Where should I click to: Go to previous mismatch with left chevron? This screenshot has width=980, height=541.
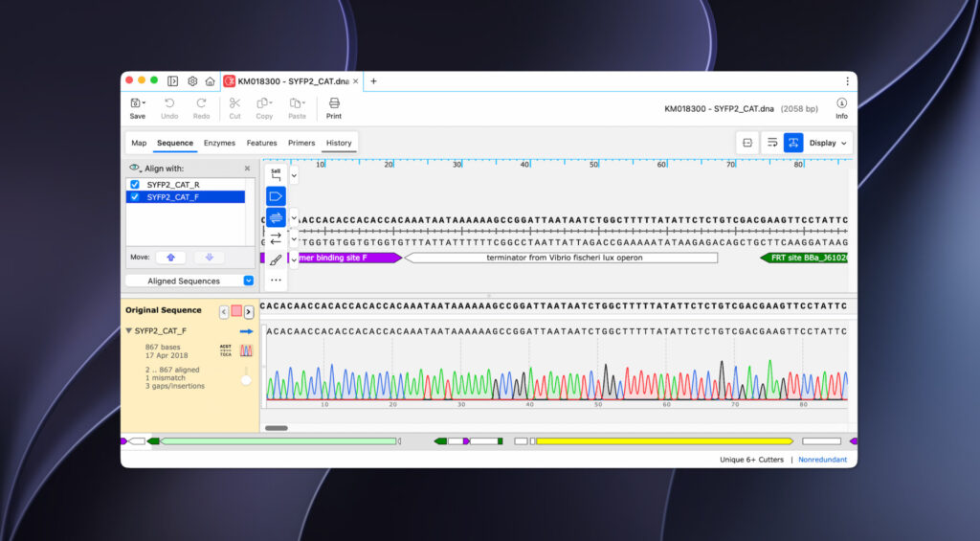224,311
